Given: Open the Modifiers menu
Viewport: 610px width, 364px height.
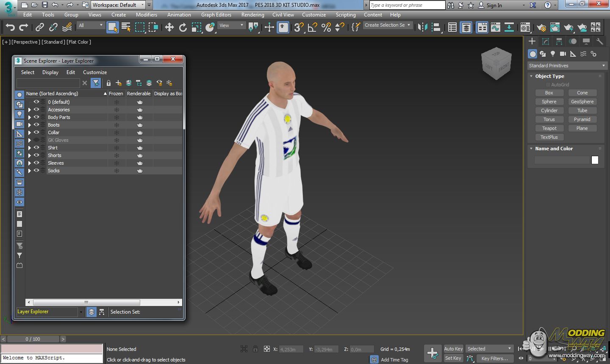Looking at the screenshot, I should tap(146, 15).
